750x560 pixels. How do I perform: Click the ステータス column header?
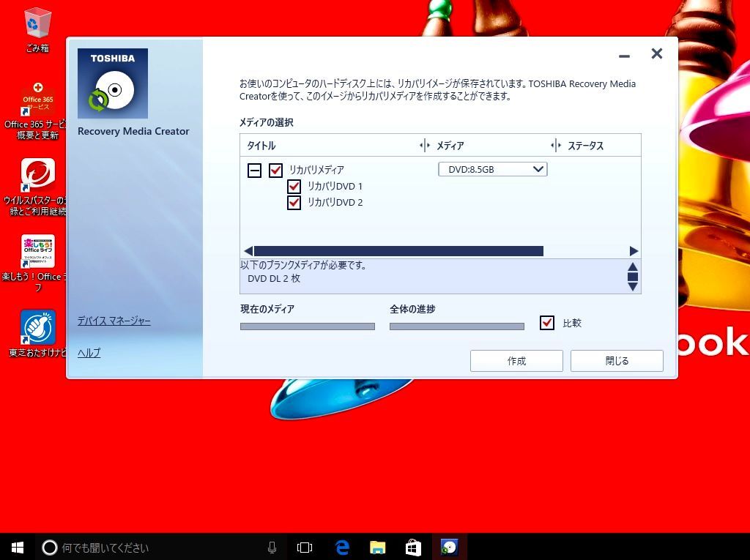(x=585, y=146)
